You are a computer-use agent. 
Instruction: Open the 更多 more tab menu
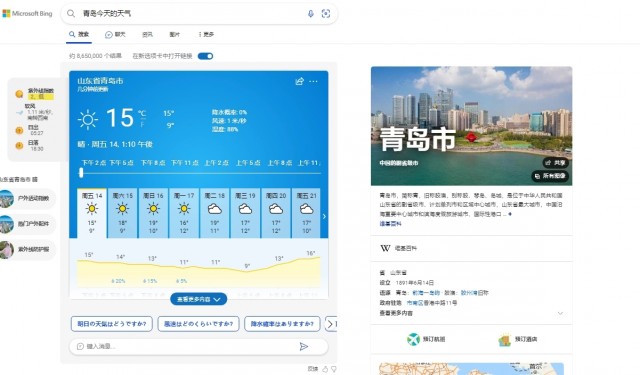[206, 35]
